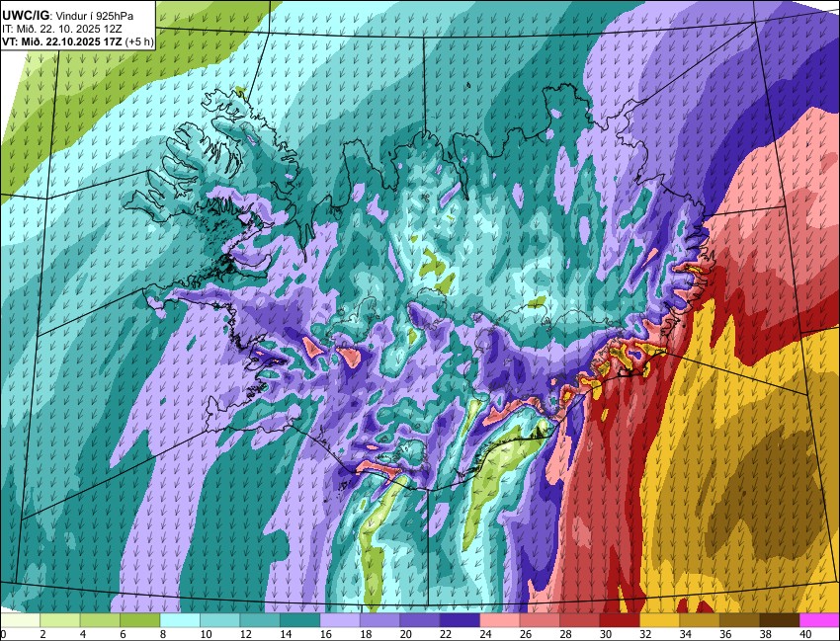
Task: Select the 2–4 yellow-green legend swatch
Action: [60, 620]
